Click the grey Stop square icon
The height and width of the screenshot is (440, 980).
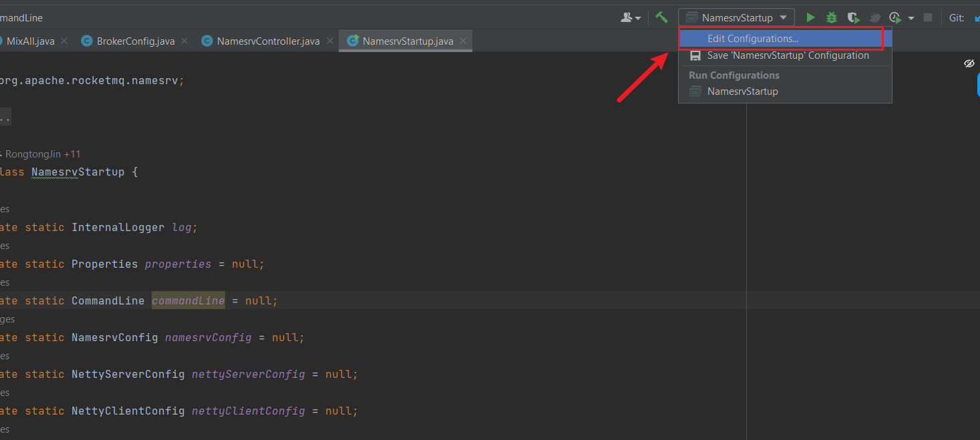tap(928, 17)
